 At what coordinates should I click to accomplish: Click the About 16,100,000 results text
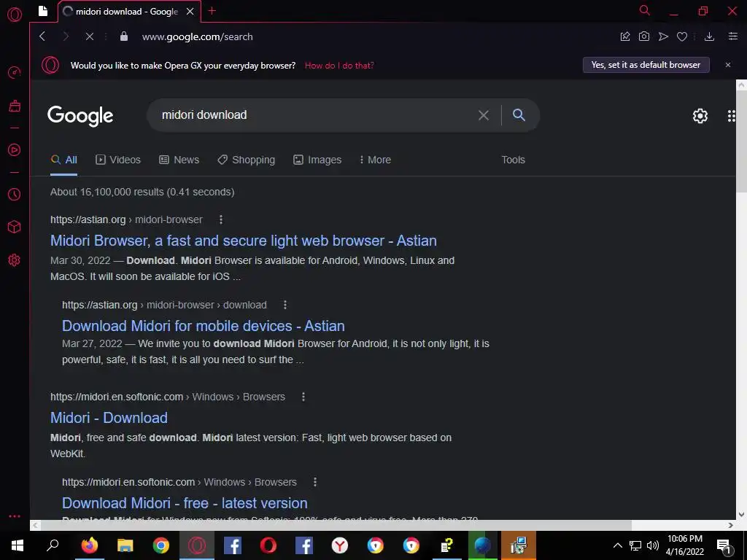click(x=142, y=192)
